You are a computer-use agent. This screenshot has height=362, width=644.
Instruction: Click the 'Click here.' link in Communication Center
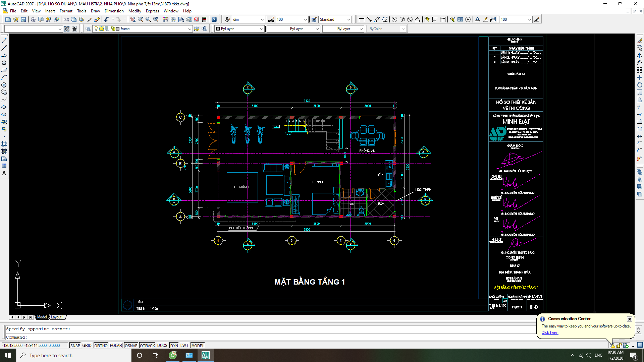pos(550,333)
